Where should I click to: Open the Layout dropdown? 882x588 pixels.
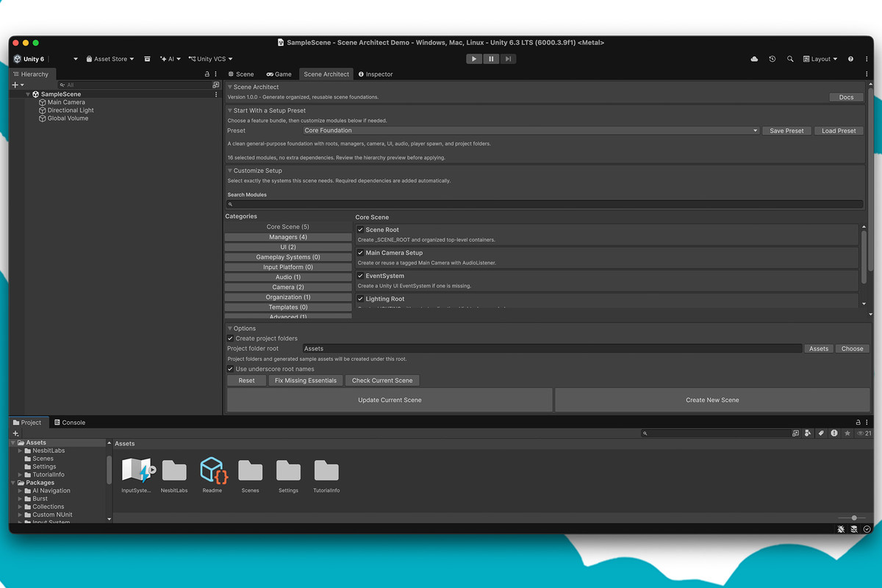click(x=820, y=59)
